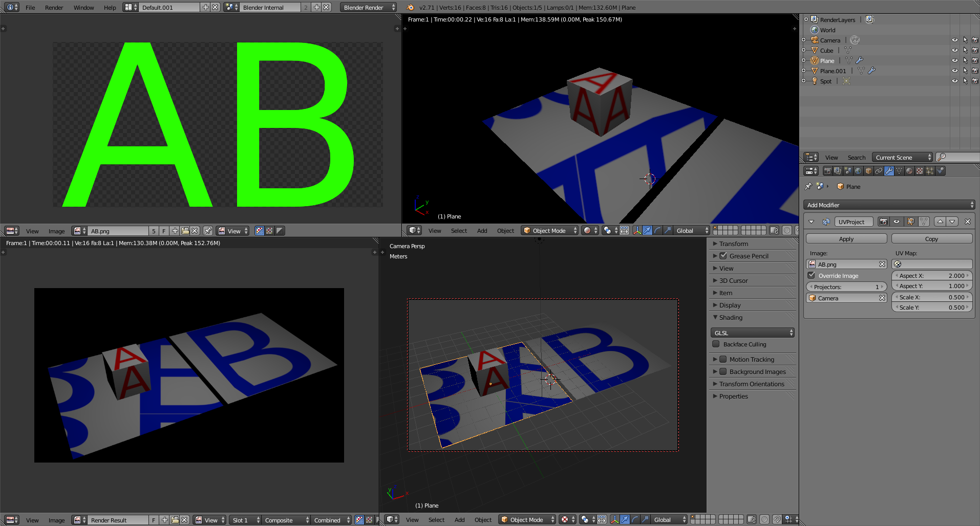980x526 pixels.
Task: Move the UVProject modifier up
Action: 940,222
